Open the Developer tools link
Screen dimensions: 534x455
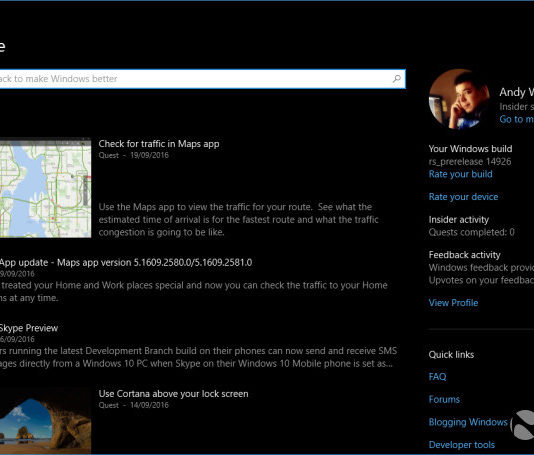tap(462, 444)
